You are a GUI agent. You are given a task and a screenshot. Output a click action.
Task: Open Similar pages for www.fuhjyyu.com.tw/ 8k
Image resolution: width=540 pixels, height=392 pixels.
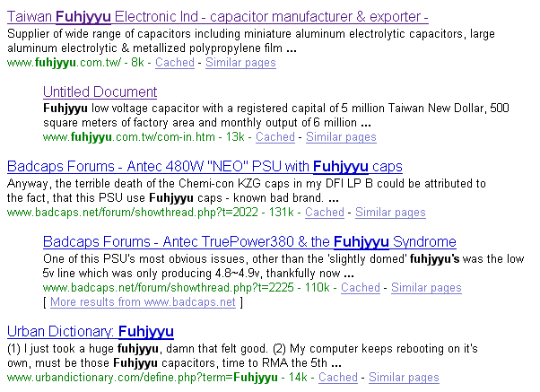tap(240, 63)
